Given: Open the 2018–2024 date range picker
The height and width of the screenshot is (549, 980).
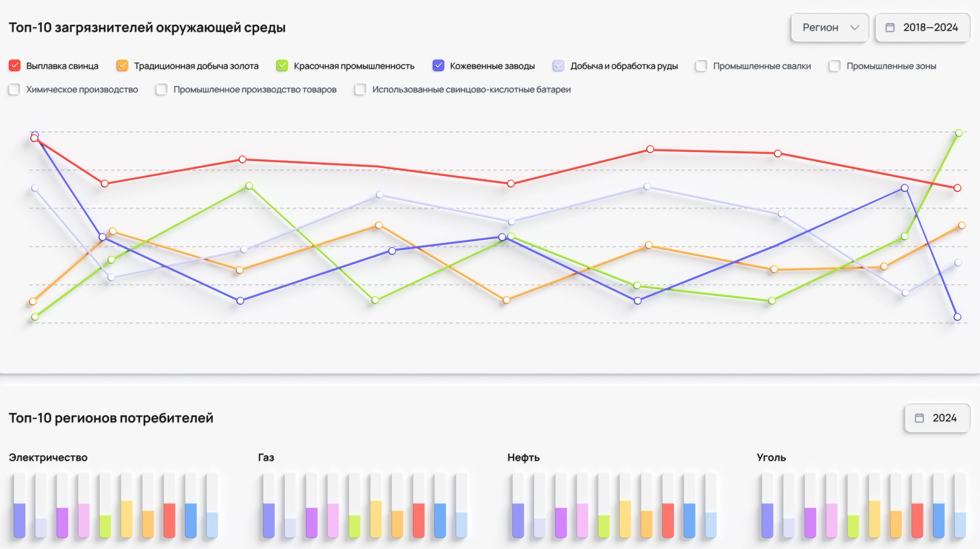Looking at the screenshot, I should 923,27.
